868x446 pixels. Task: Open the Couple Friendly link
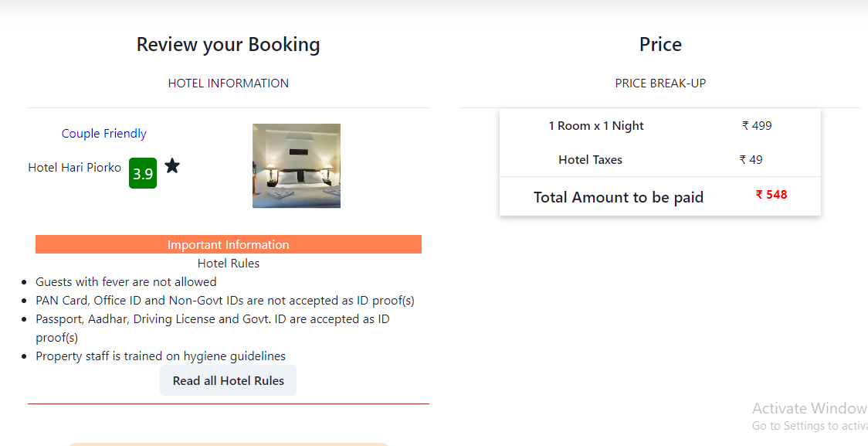[103, 133]
